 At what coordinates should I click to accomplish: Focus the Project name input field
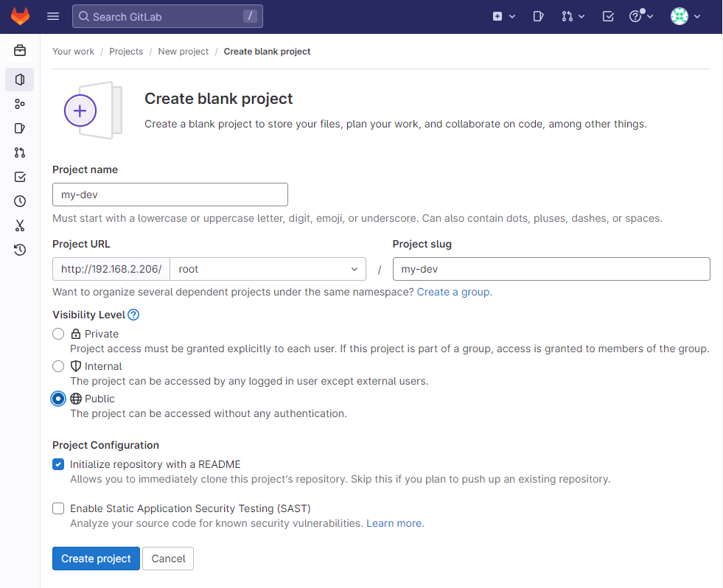(170, 195)
